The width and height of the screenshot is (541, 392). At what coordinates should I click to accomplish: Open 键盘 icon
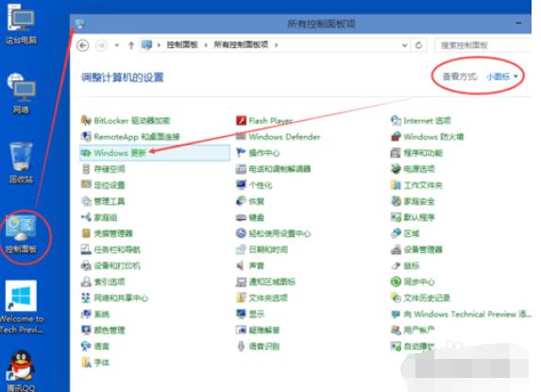click(241, 217)
